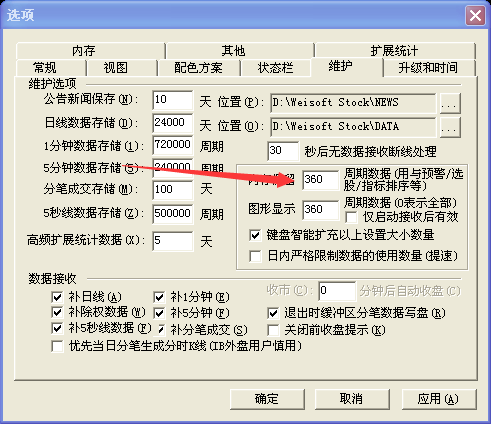Browse for DATA folder location
491x424 pixels.
[x=450, y=127]
